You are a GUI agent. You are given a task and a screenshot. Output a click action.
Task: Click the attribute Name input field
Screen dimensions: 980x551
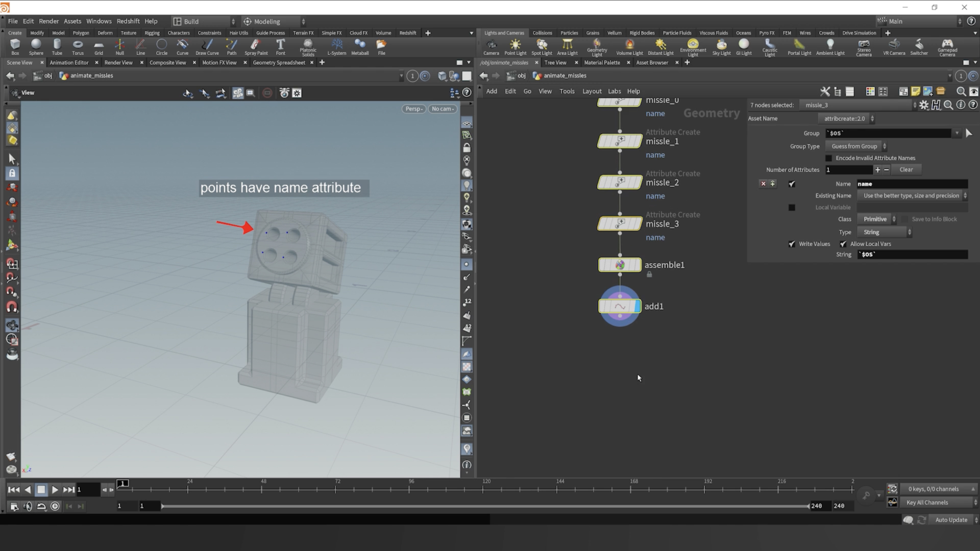point(912,184)
